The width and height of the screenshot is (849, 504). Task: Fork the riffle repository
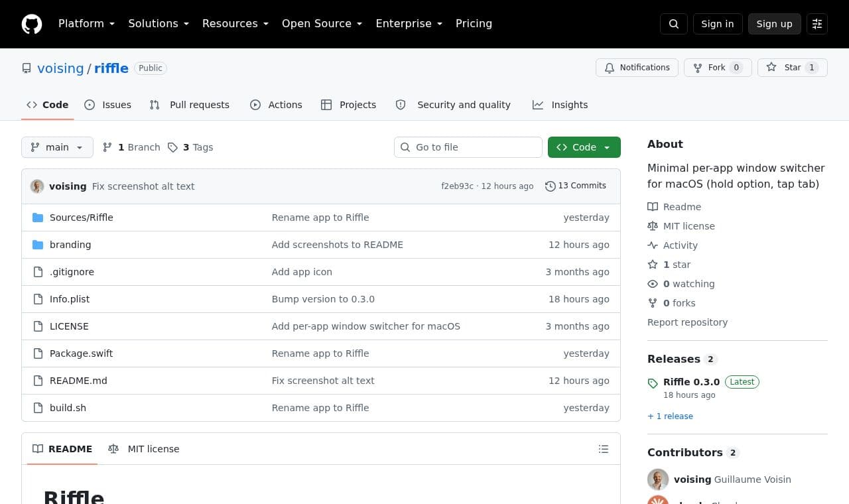(718, 68)
